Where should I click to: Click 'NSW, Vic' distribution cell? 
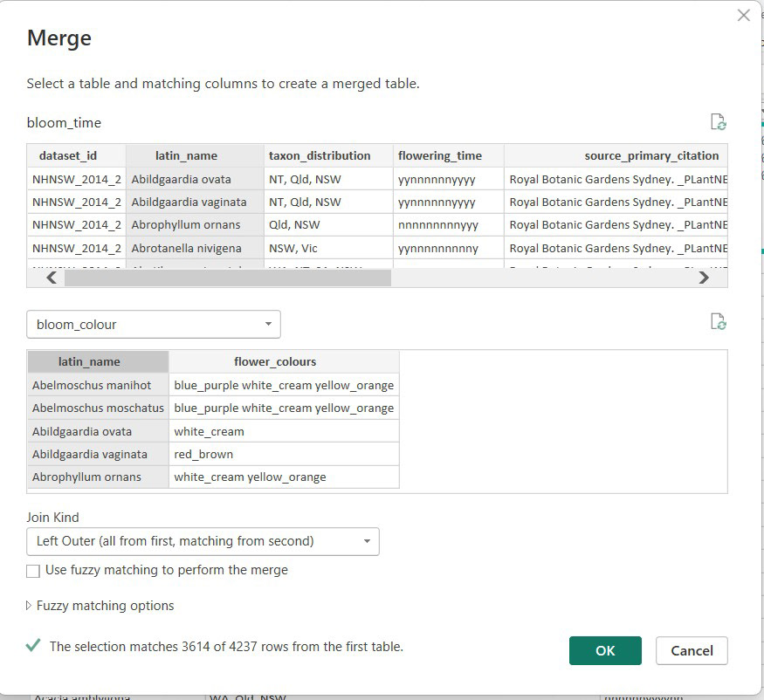[328, 248]
